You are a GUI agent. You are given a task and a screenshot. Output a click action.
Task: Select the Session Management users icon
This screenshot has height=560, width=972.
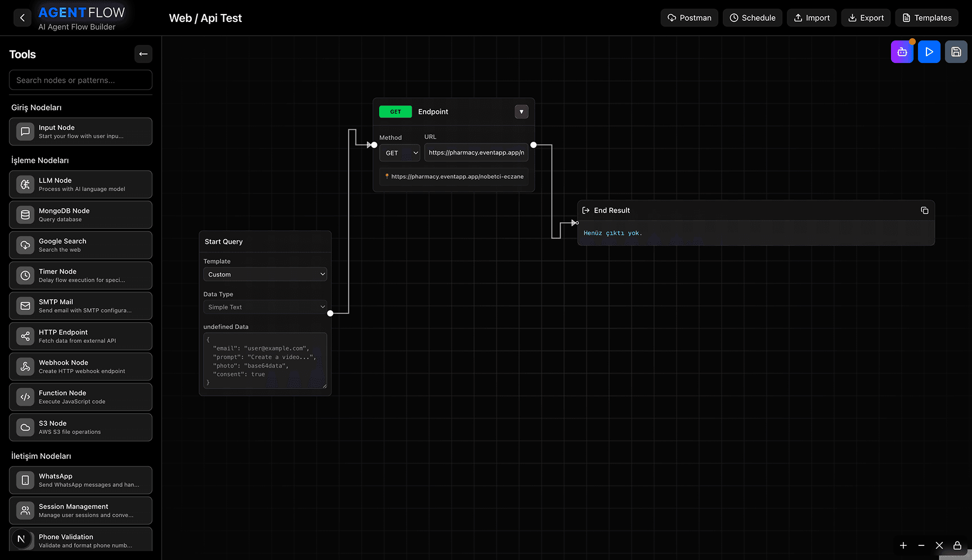25,511
